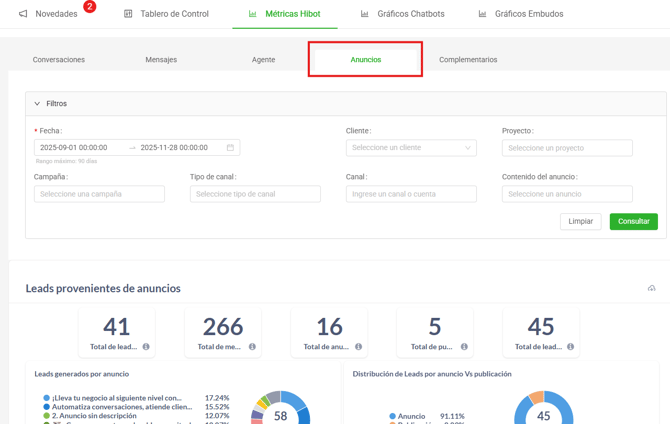Collapse the Filtros panel
Image resolution: width=670 pixels, height=424 pixels.
(x=37, y=104)
